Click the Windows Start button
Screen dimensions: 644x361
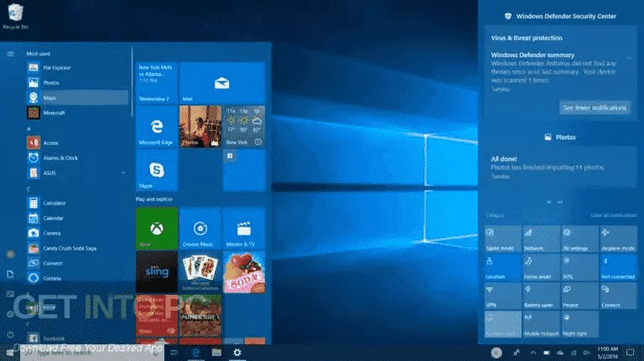pyautogui.click(x=10, y=353)
